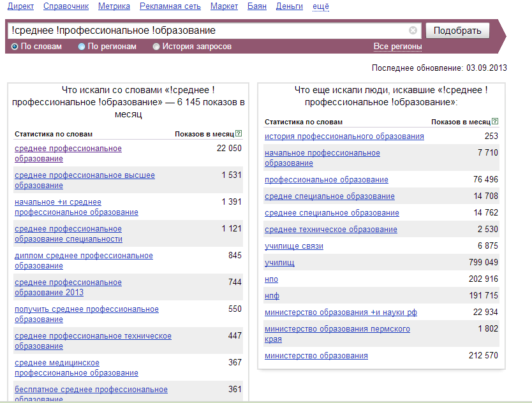The image size is (532, 403).
Task: Open the "диплом среднее профессиональное образование" link
Action: point(84,256)
